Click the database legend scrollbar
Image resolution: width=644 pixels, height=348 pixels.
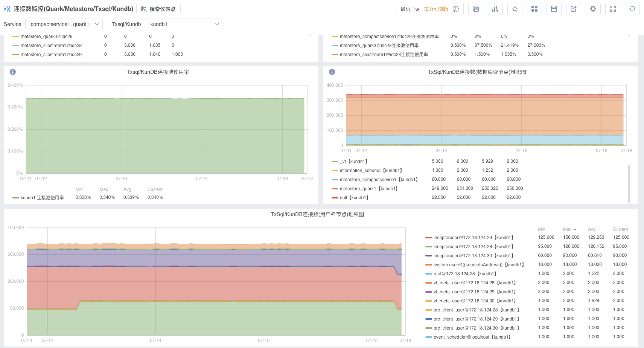coord(629,184)
